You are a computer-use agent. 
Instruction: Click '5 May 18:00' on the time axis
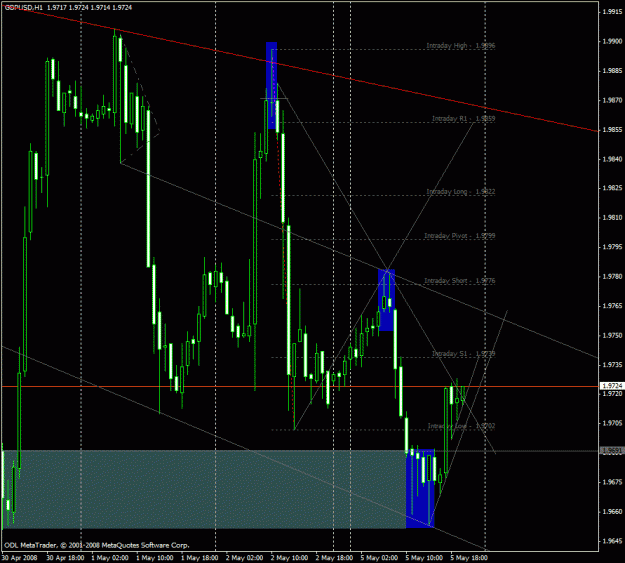(469, 557)
